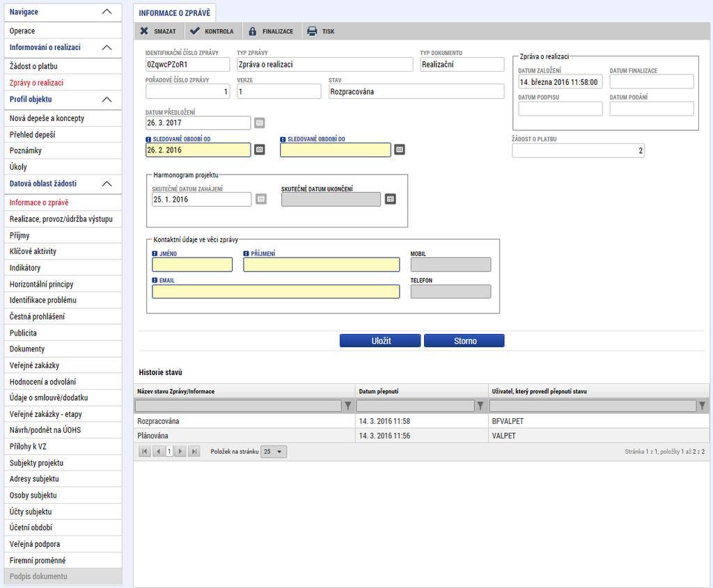Open Publicita menu item

63,333
